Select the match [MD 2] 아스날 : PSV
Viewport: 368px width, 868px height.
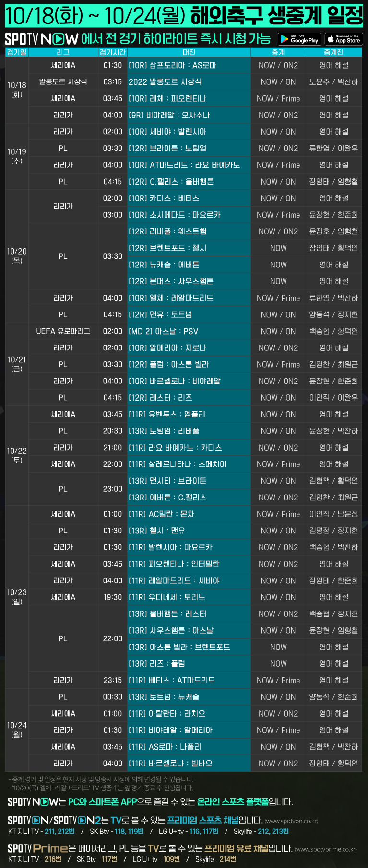click(x=189, y=331)
